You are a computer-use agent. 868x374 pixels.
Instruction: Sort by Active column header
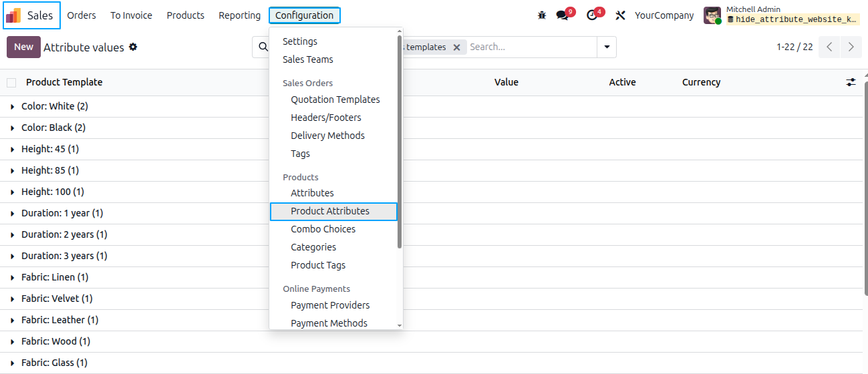coord(622,82)
